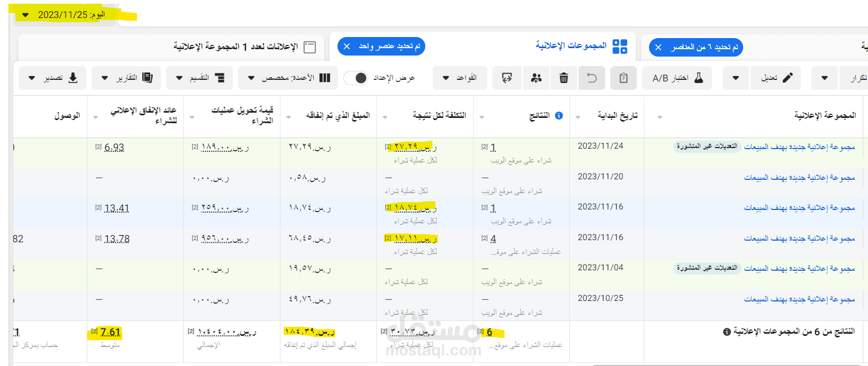Click info icon beside النتائج من 6 summary

click(727, 332)
